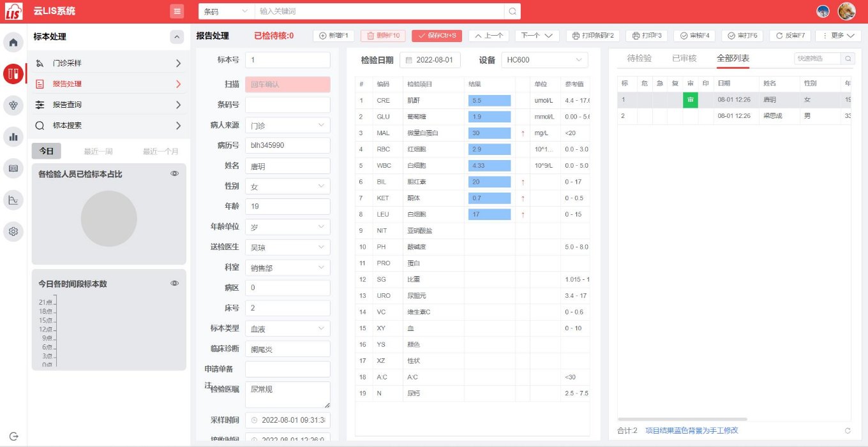Click the top search magnifier icon
Image resolution: width=868 pixels, height=447 pixels.
pyautogui.click(x=513, y=11)
